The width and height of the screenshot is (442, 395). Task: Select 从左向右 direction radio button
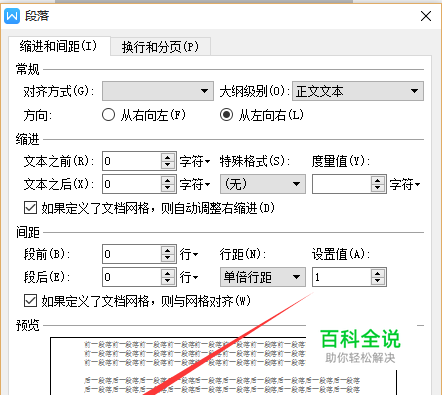tap(226, 115)
